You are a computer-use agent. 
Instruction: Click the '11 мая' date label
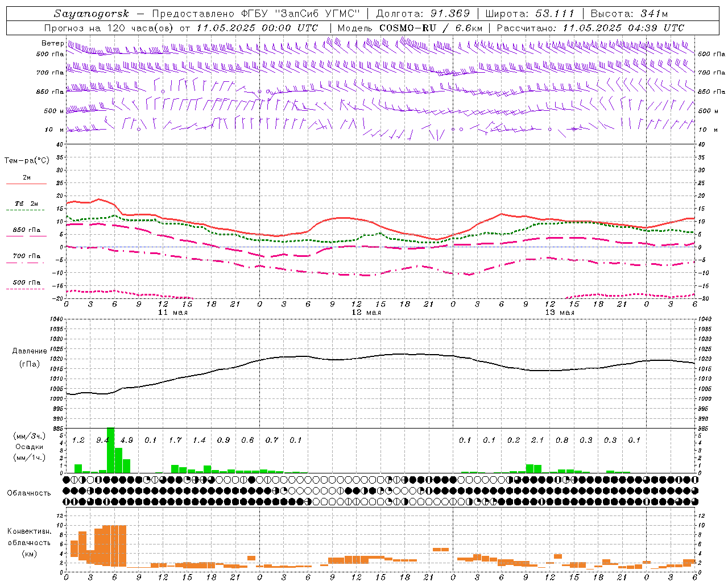pyautogui.click(x=172, y=313)
